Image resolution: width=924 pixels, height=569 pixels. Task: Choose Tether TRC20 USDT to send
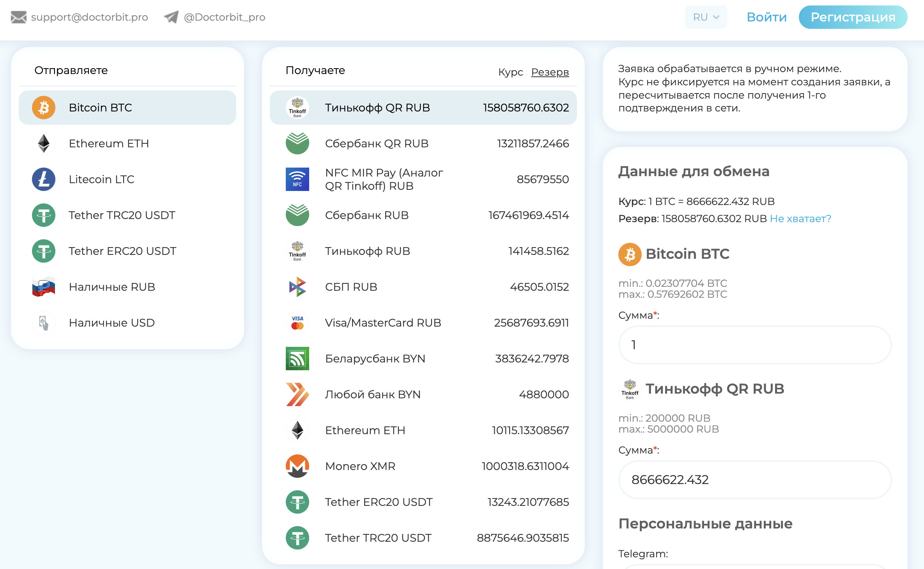122,215
